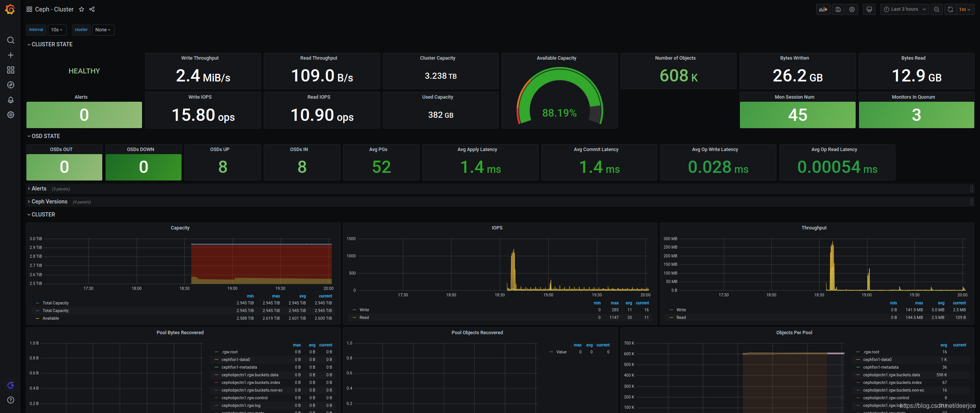Click the dashboard grid icon beside Ceph - Cluster
Screen dimensions: 980x413
pos(29,9)
